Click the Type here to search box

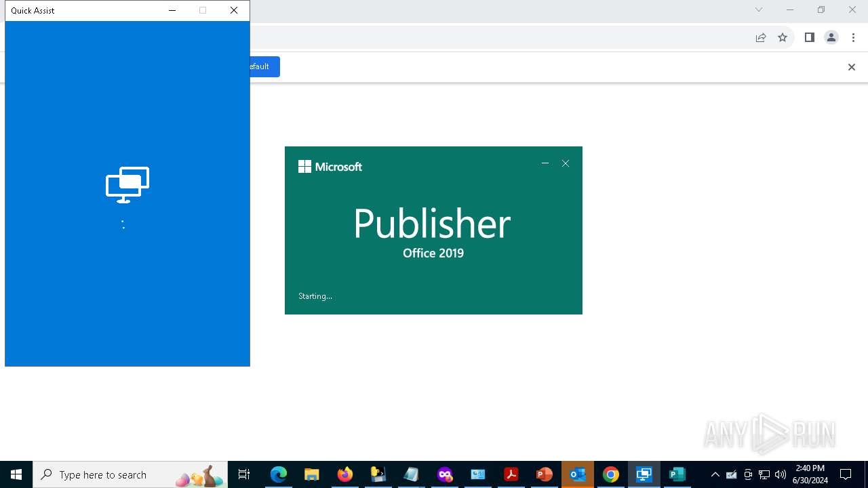130,474
